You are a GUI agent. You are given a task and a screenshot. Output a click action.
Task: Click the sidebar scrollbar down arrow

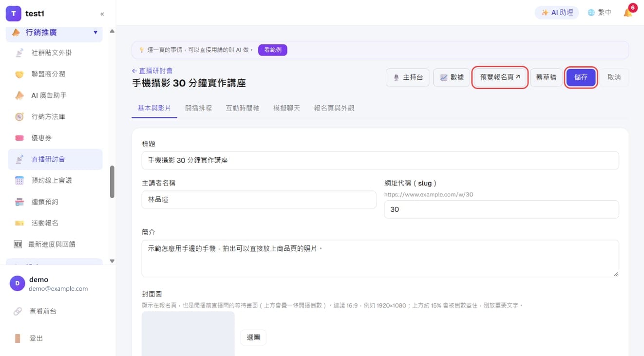112,261
